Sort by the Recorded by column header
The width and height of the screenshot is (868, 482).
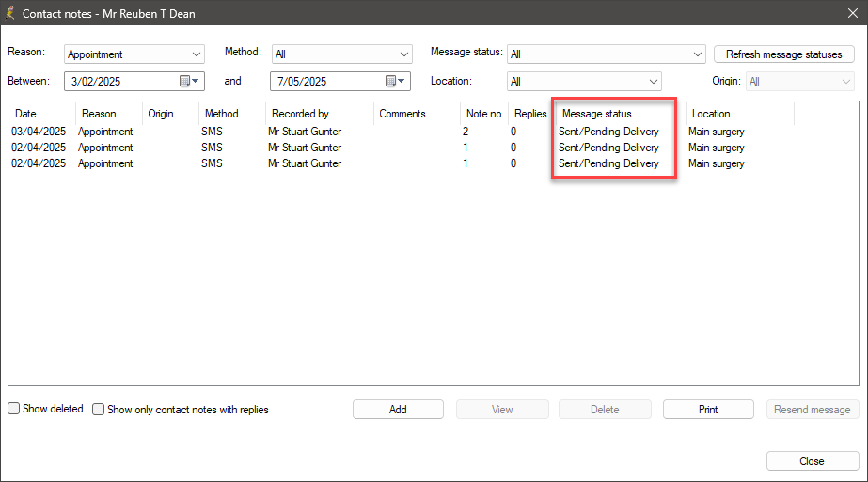300,114
